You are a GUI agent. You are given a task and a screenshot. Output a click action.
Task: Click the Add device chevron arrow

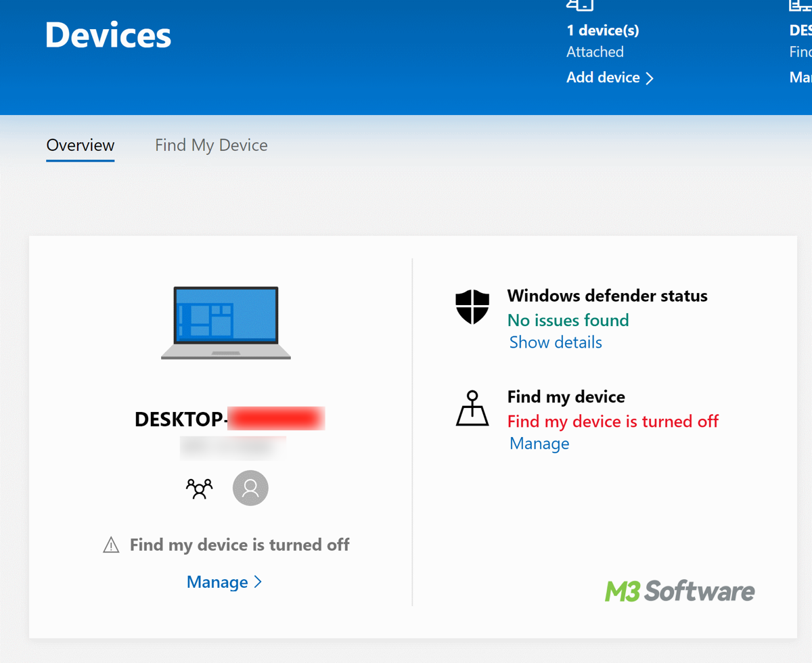[650, 78]
